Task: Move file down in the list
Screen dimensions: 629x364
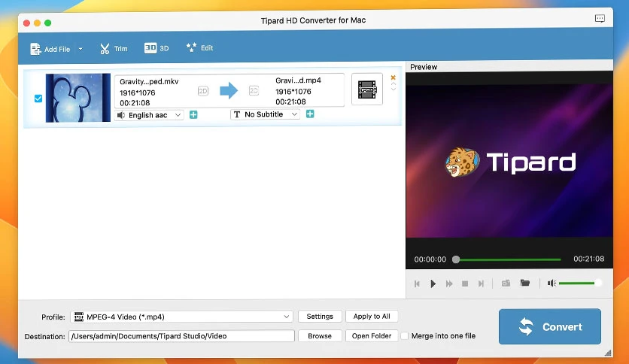Action: 393,89
